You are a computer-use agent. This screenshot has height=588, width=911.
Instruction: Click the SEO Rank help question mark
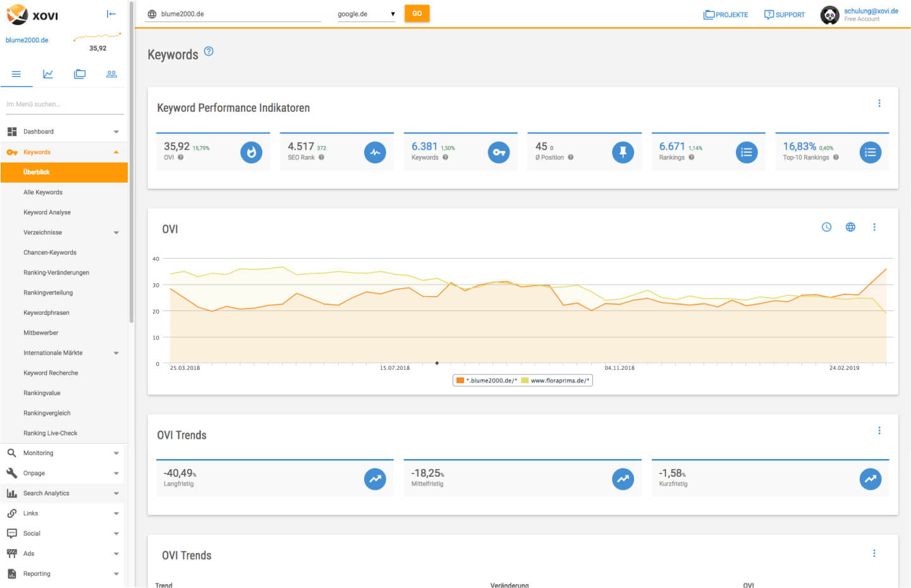click(x=321, y=157)
